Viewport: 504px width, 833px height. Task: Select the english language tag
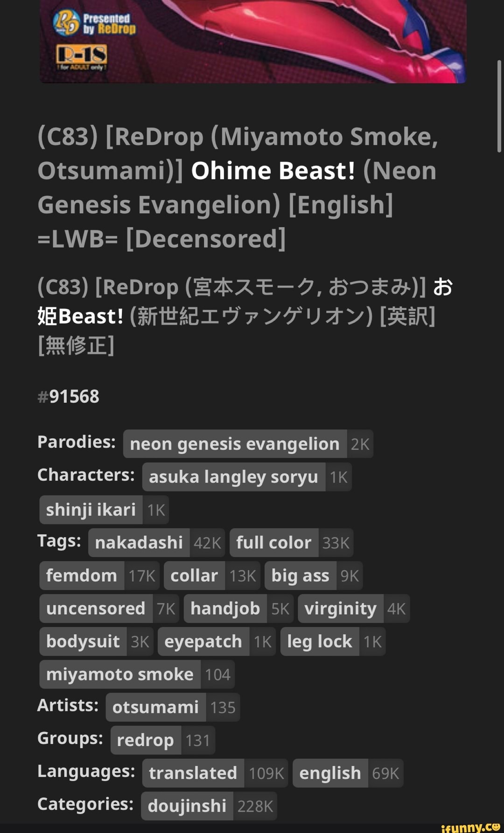click(329, 772)
